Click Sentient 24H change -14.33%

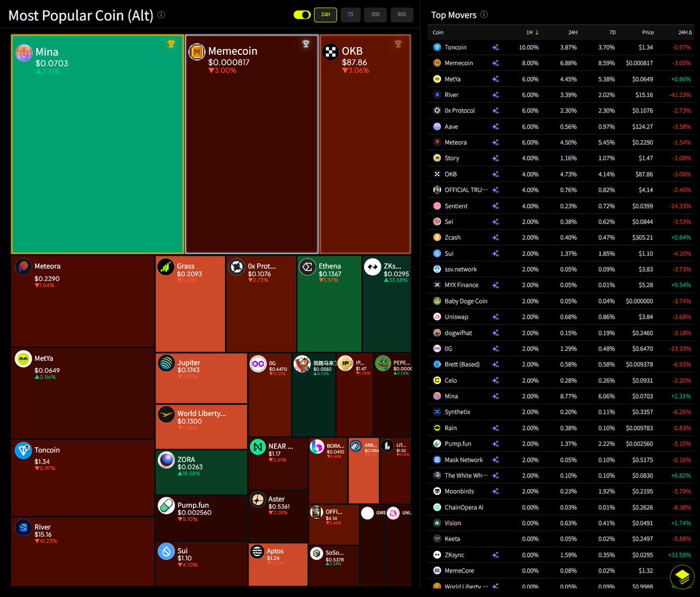tap(681, 206)
